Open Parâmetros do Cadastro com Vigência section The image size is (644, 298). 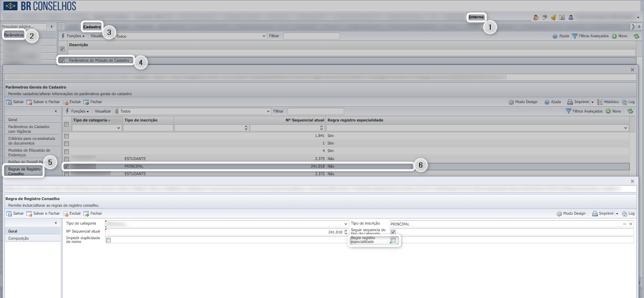[x=29, y=129]
